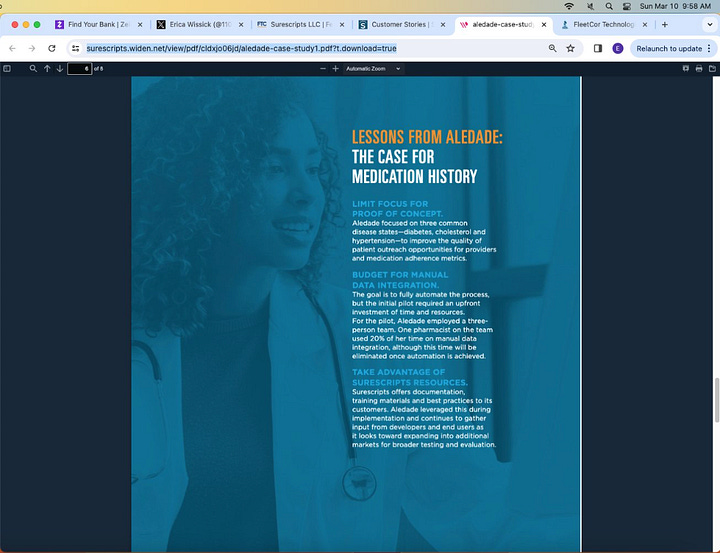The height and width of the screenshot is (553, 720).
Task: Open find in PDF document
Action: [x=33, y=69]
